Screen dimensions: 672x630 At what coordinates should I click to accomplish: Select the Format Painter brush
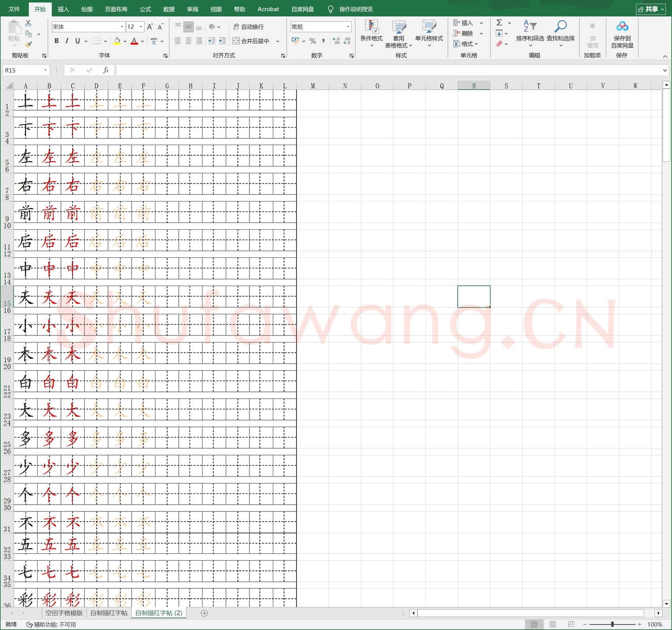click(x=28, y=44)
